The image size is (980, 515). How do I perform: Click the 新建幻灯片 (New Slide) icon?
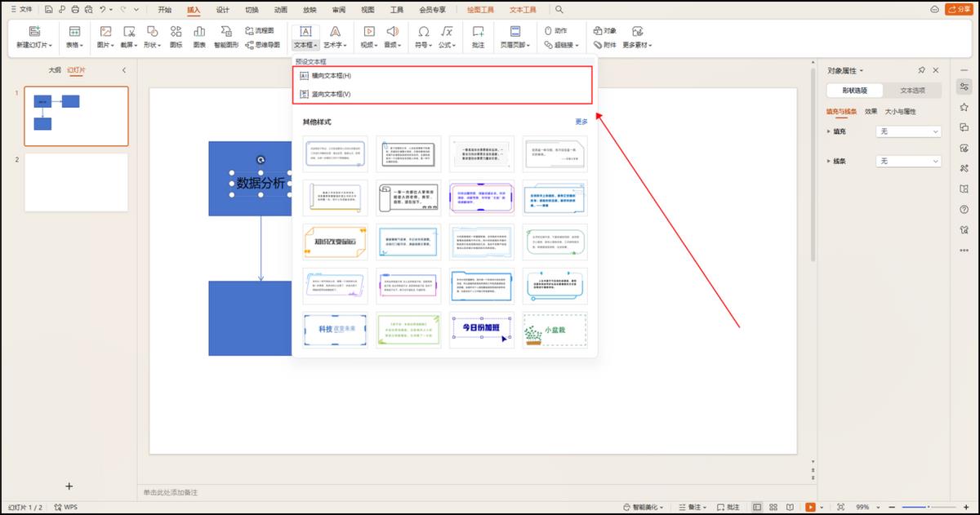point(34,31)
